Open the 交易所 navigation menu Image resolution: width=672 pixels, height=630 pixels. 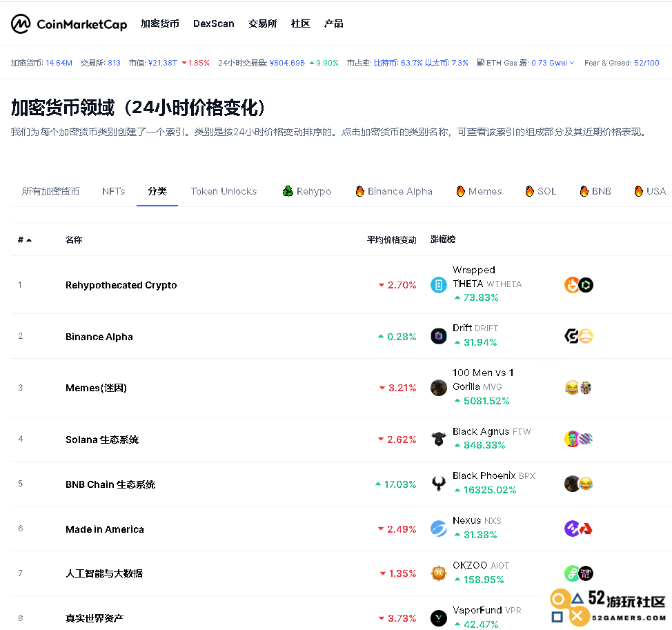[263, 23]
